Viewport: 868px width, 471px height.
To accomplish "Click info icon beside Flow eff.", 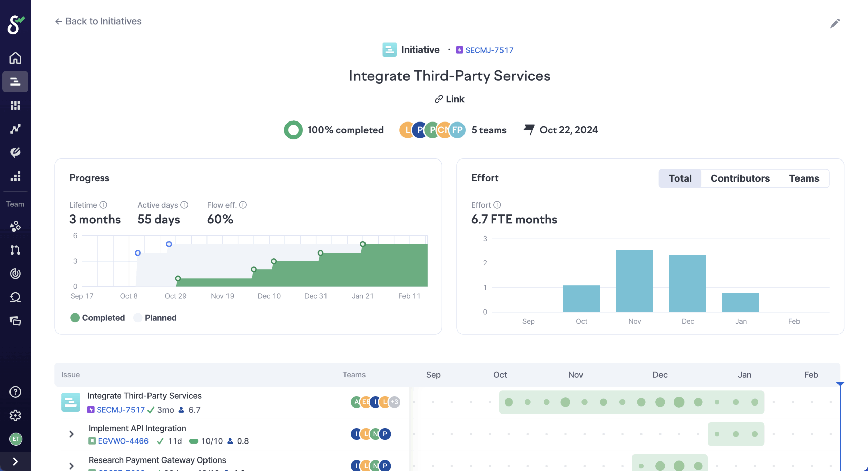I will pos(243,205).
